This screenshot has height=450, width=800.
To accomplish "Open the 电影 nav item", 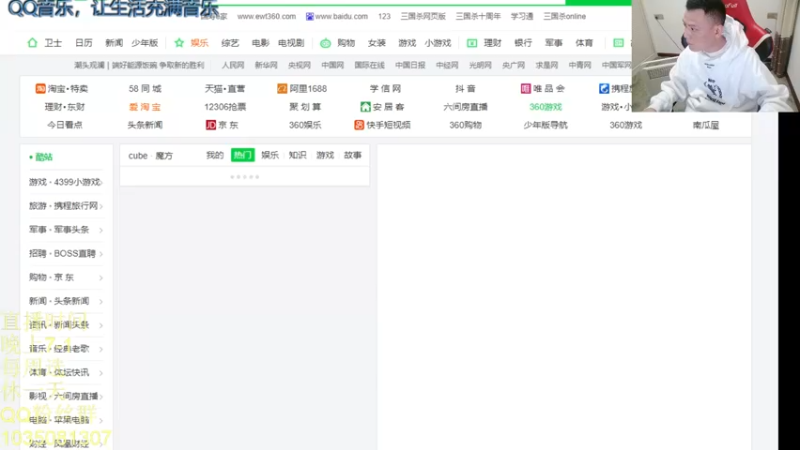I will [260, 43].
